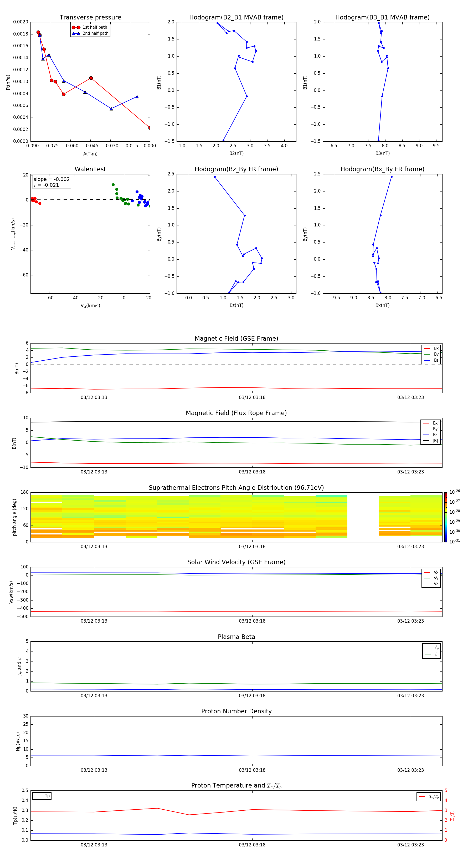Select the "2nd half path" legend entry
Viewport: 473px width, 868px height.
coord(90,33)
